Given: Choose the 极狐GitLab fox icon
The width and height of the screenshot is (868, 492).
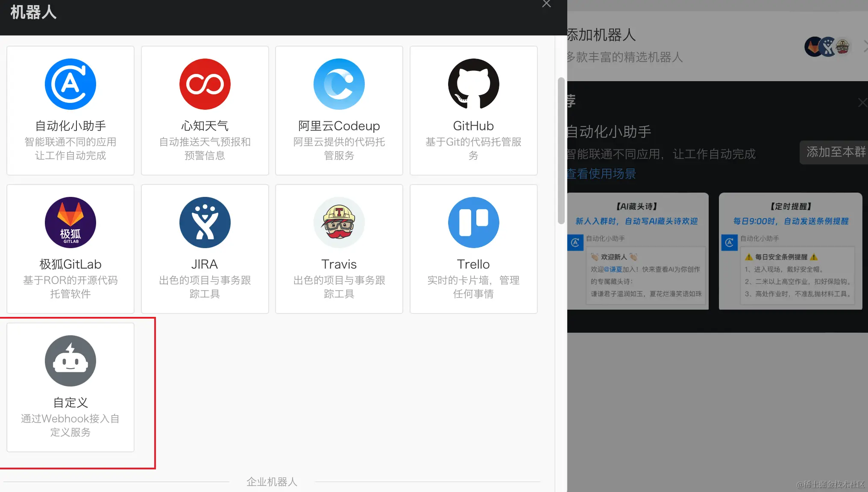Looking at the screenshot, I should (70, 223).
